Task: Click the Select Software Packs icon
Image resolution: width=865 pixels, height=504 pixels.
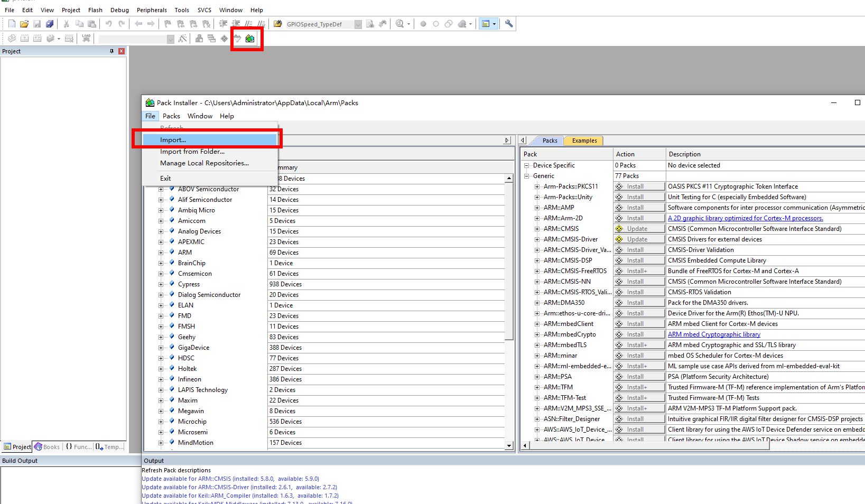Action: pos(237,39)
